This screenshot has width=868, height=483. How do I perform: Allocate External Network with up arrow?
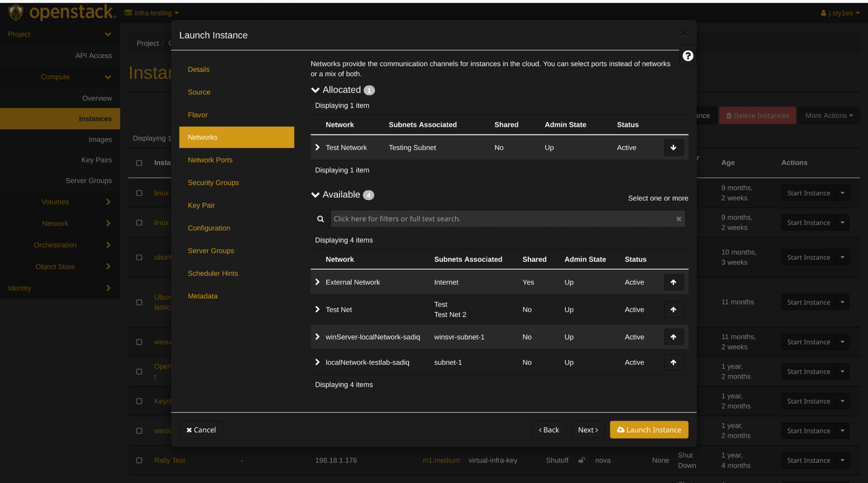point(674,282)
